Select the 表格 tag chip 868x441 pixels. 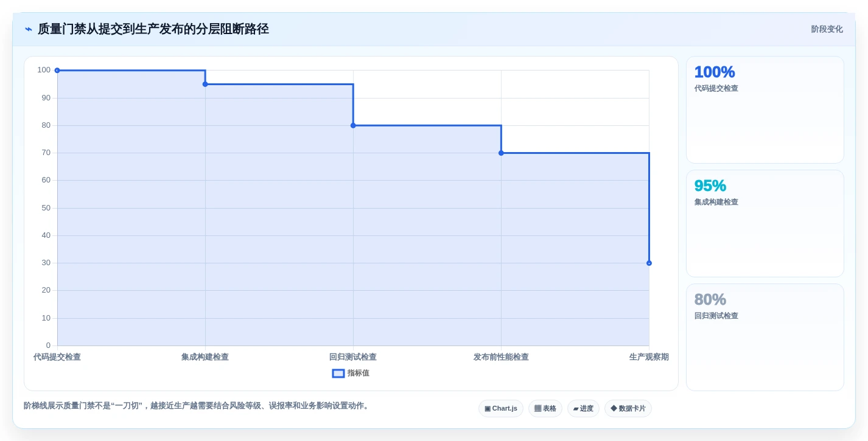pyautogui.click(x=545, y=408)
